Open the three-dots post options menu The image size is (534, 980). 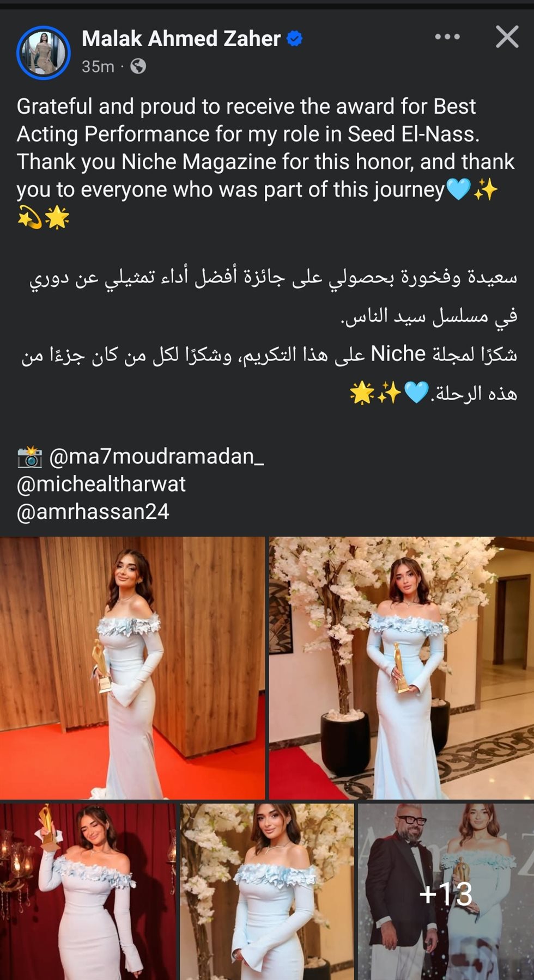(447, 37)
